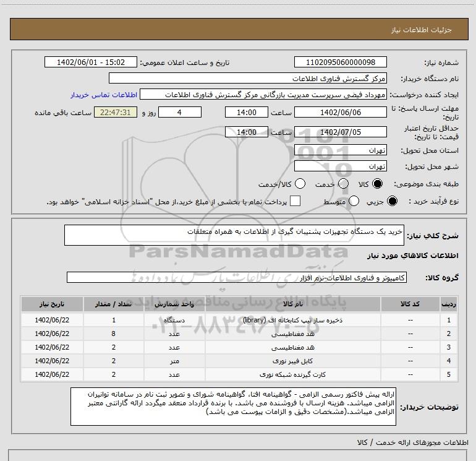Image resolution: width=476 pixels, height=461 pixels.
Task: Select the کابل فیبر نوری row
Action: [x=239, y=361]
